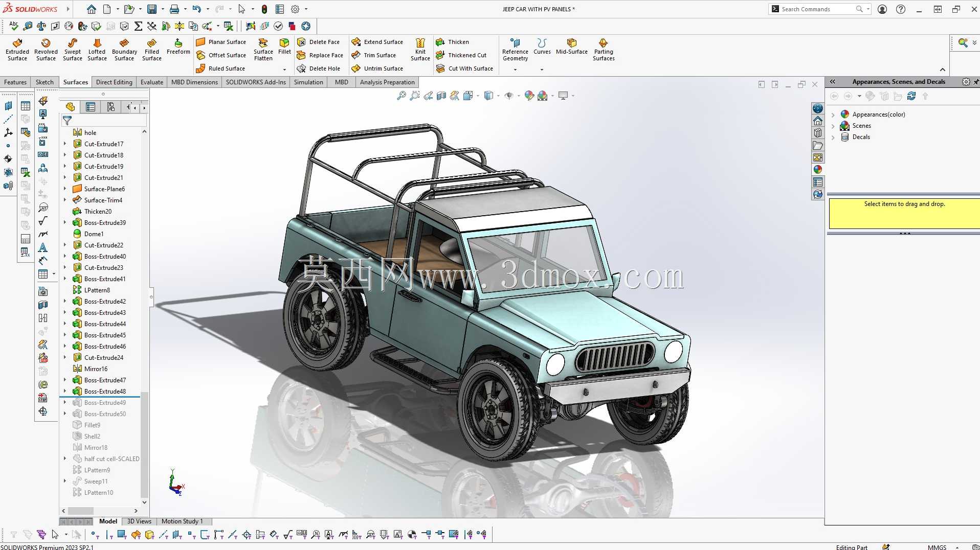Click the Fillet tool in ribbon
The width and height of the screenshot is (980, 550).
click(x=284, y=47)
